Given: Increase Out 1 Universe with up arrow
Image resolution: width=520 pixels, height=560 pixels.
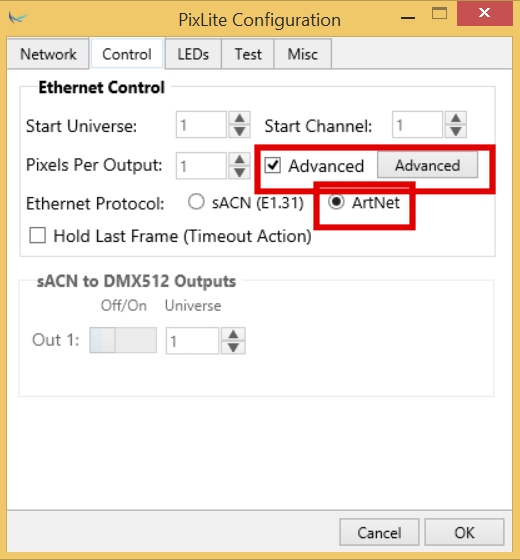Looking at the screenshot, I should point(234,334).
